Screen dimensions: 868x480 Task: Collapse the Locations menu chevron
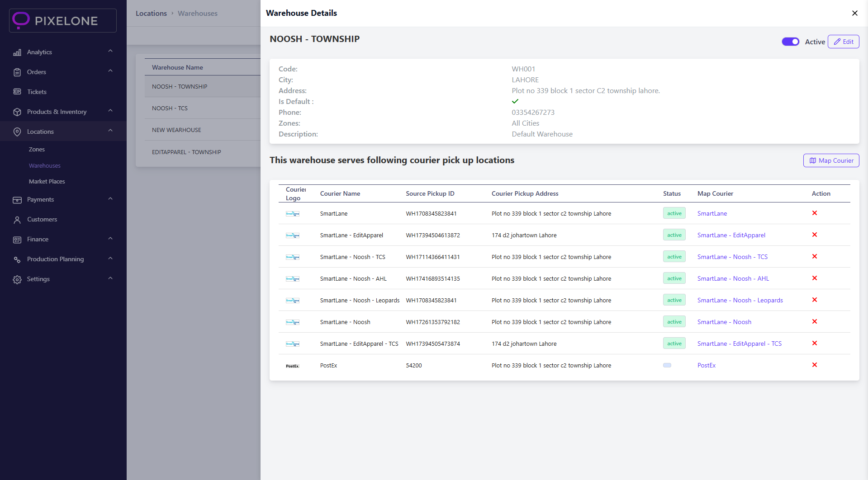click(110, 131)
